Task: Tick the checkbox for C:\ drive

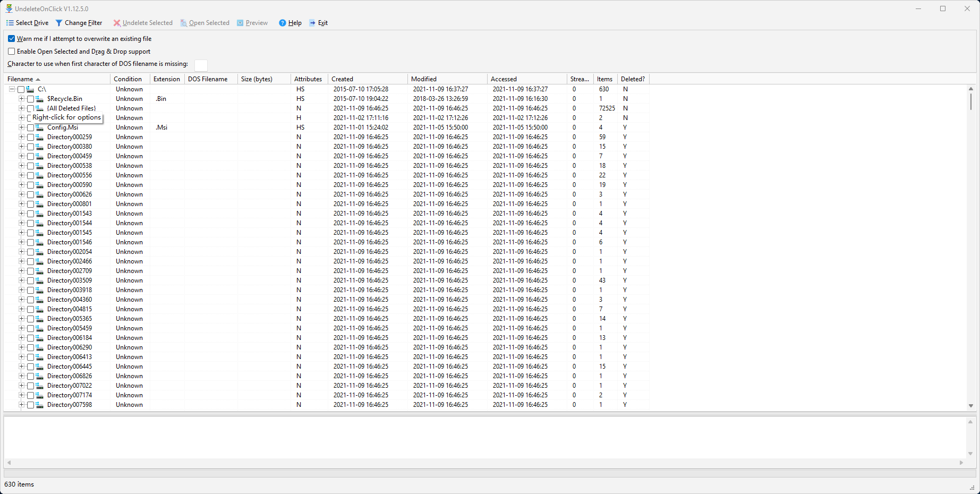Action: pyautogui.click(x=21, y=89)
